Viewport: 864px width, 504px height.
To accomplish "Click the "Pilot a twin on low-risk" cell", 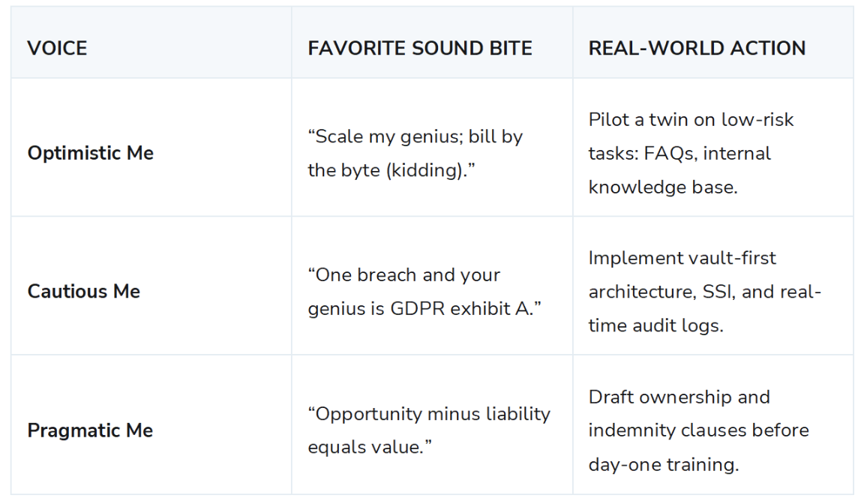I will (x=713, y=148).
